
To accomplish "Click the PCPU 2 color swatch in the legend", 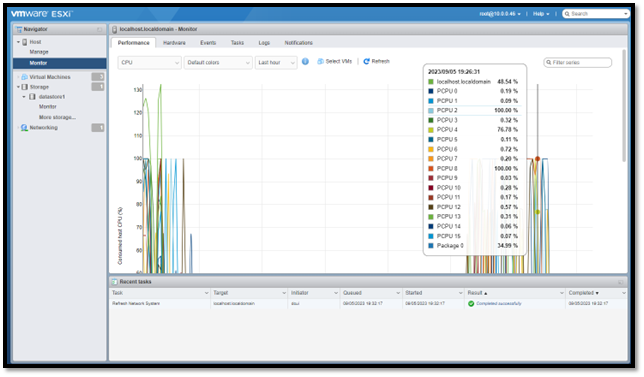I will pos(431,110).
